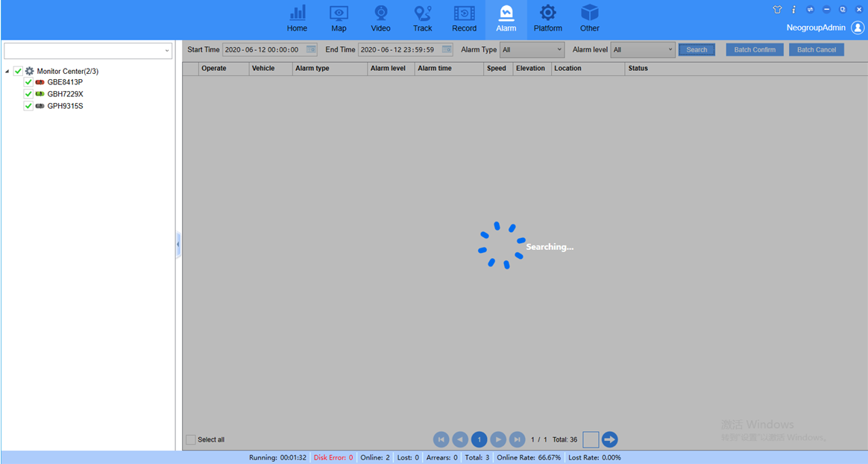Sort by the Vehicle column header
Image resolution: width=868 pixels, height=464 pixels.
coord(271,69)
